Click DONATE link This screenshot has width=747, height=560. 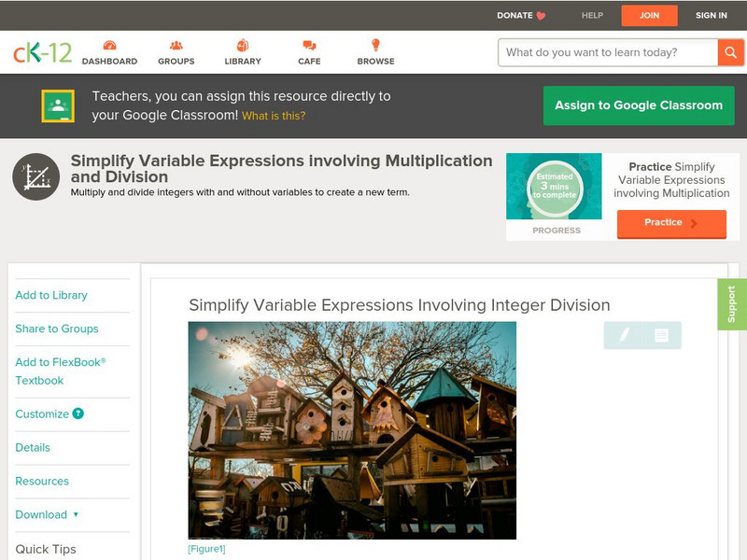point(514,16)
